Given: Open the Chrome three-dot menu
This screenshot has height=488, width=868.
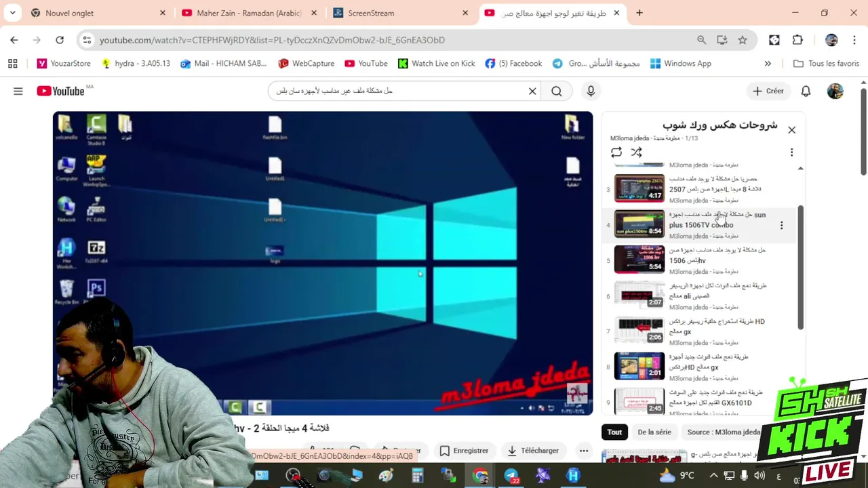Looking at the screenshot, I should click(x=853, y=40).
